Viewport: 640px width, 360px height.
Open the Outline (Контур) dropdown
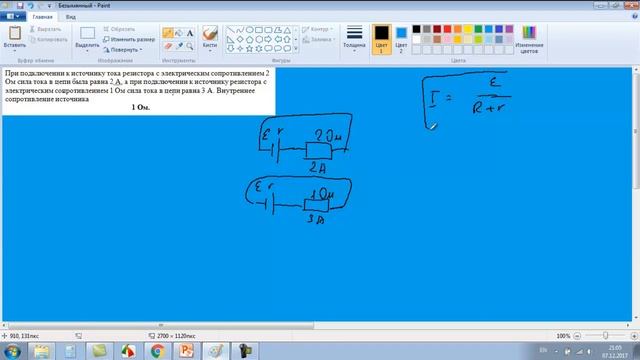[318, 29]
